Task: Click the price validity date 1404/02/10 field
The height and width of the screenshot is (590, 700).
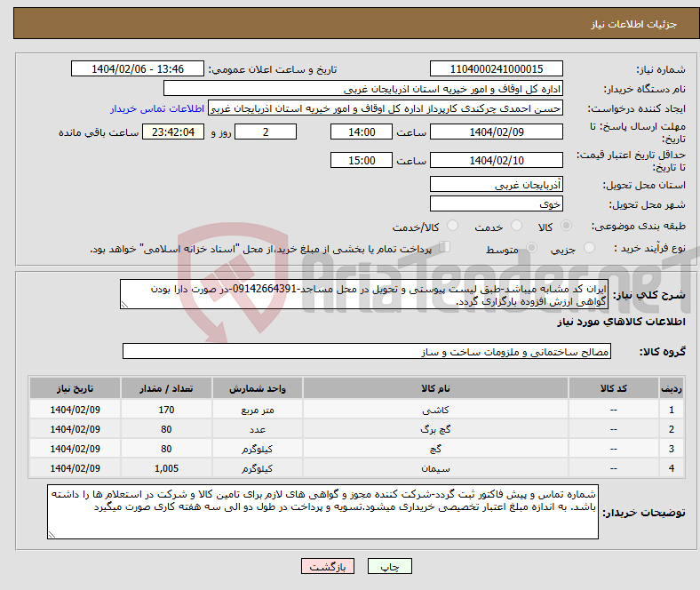Action: pos(496,160)
